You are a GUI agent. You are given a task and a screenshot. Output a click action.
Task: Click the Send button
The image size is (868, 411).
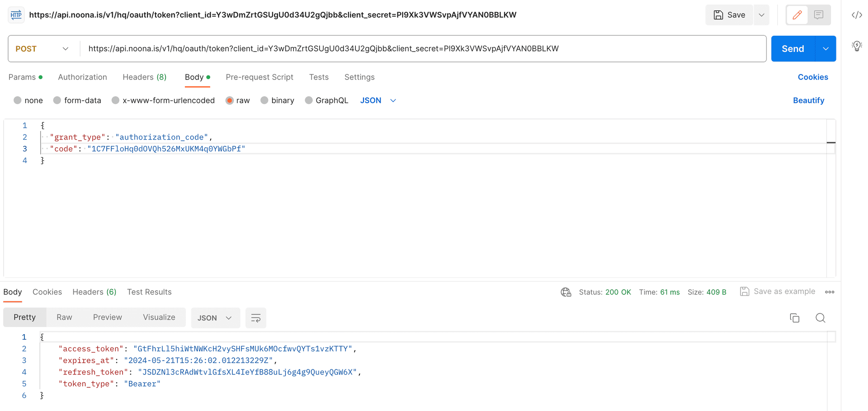(x=792, y=48)
